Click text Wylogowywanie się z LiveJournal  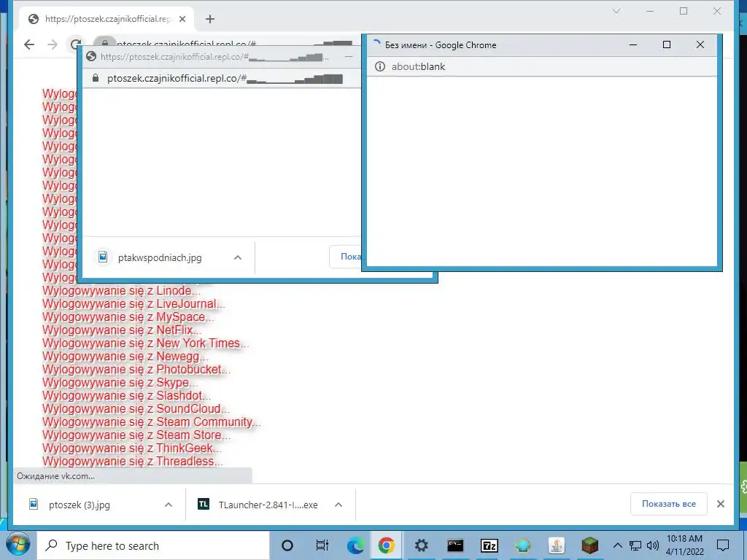133,304
